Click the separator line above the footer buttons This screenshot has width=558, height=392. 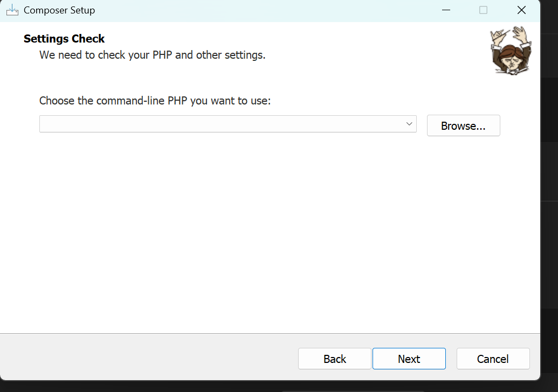point(270,333)
